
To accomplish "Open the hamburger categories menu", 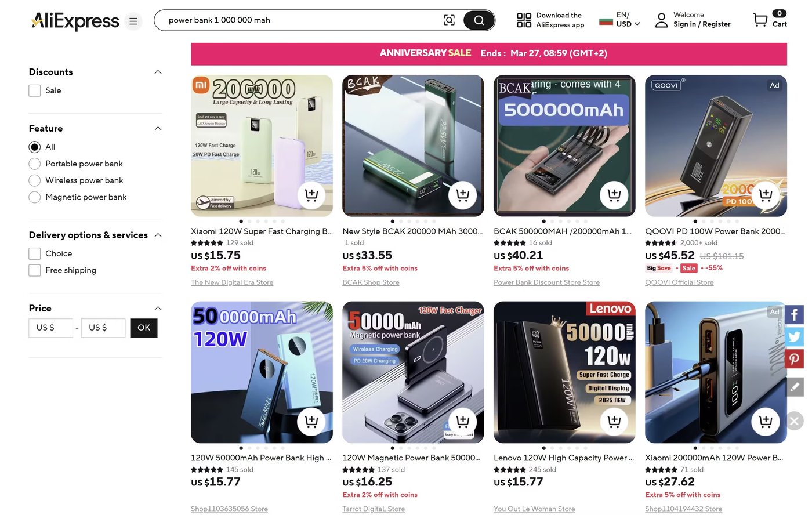I will [x=133, y=21].
